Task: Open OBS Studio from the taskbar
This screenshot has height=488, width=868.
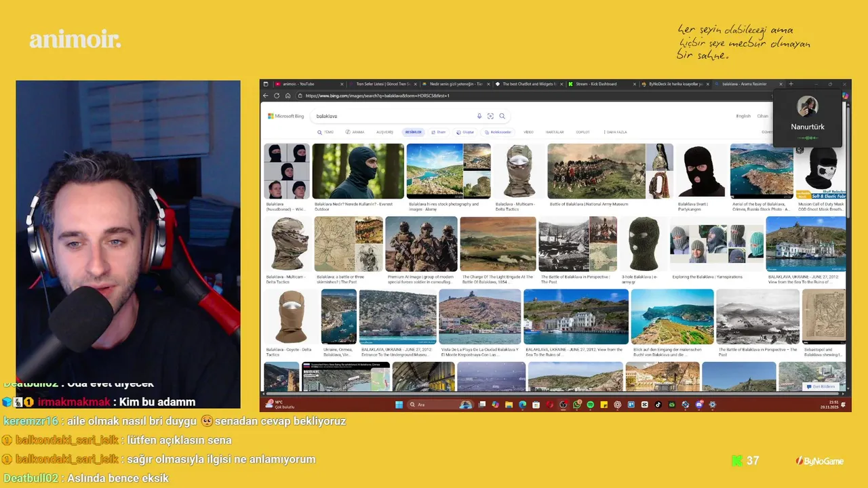Action: click(x=563, y=405)
